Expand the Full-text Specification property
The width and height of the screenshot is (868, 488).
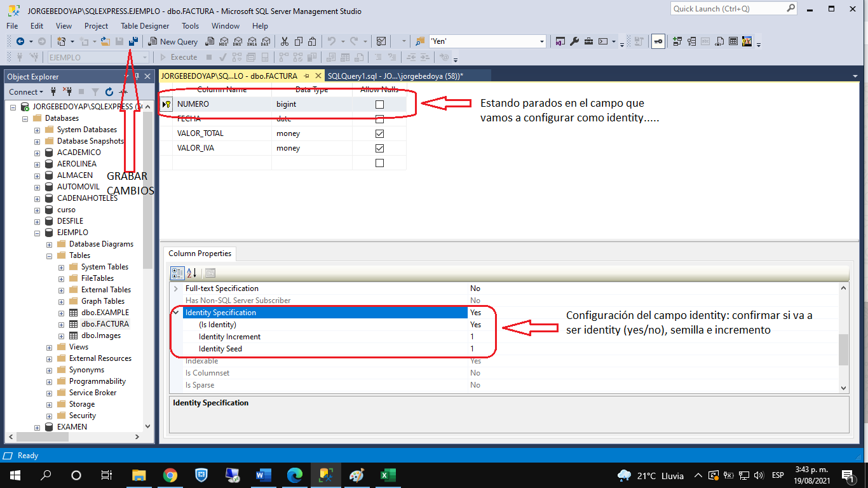click(x=176, y=288)
